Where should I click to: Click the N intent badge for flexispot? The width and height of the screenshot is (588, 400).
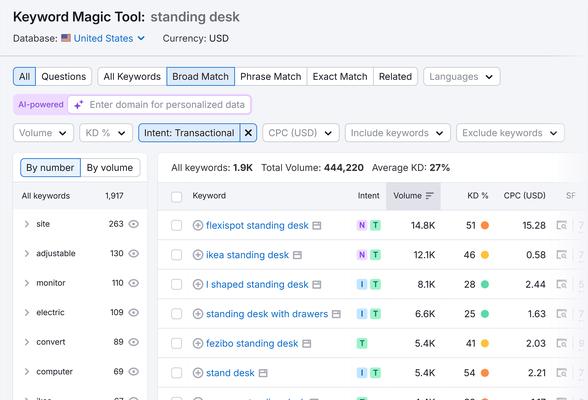[362, 225]
